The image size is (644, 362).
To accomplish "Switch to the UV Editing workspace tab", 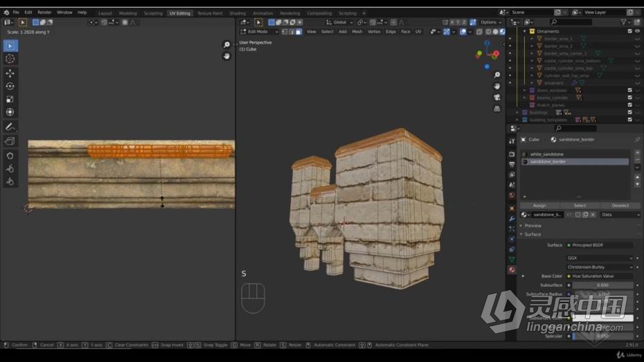I will tap(180, 13).
